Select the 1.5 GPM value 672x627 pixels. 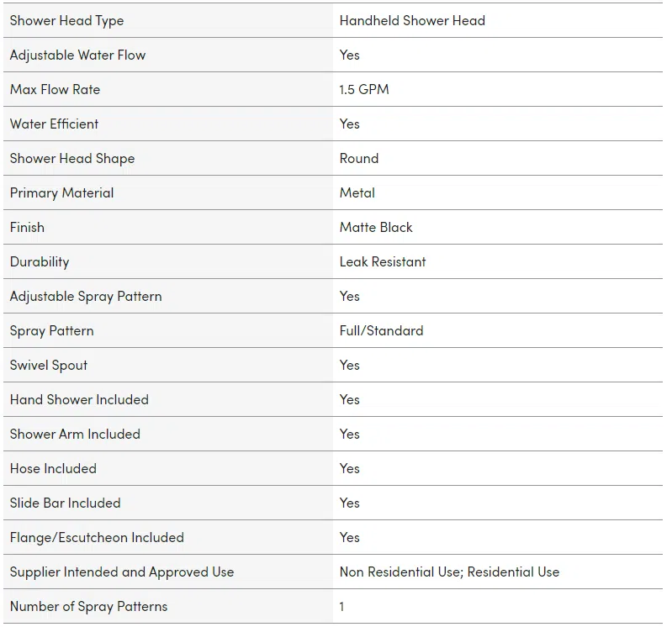click(x=364, y=89)
